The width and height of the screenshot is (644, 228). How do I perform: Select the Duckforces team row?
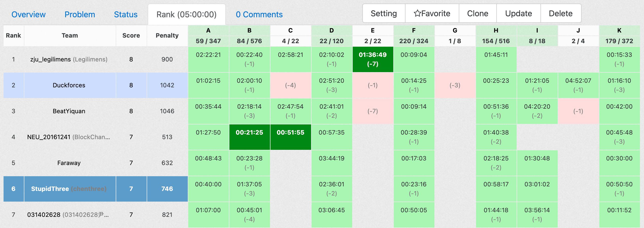[x=69, y=85]
